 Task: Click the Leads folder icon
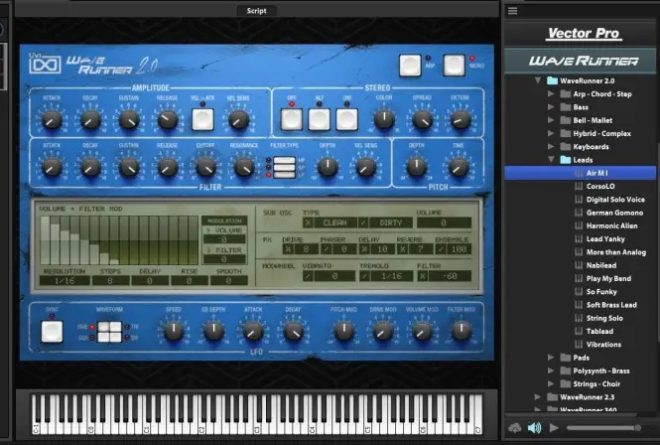click(x=565, y=160)
